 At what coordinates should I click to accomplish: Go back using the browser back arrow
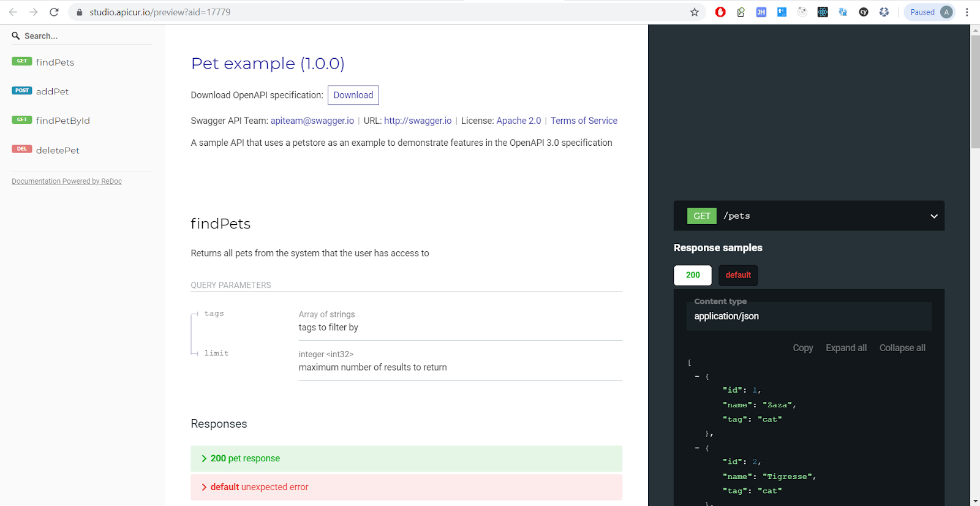coord(13,12)
